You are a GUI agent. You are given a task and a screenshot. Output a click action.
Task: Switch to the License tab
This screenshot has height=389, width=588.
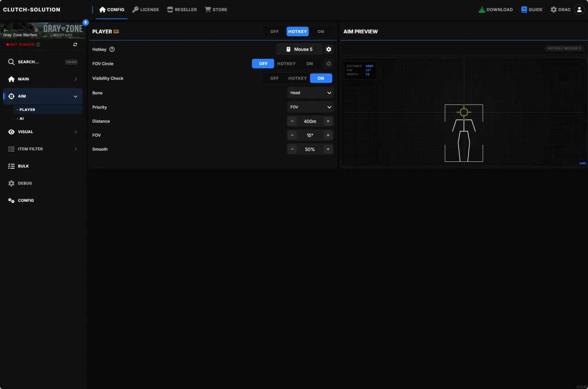pyautogui.click(x=146, y=10)
